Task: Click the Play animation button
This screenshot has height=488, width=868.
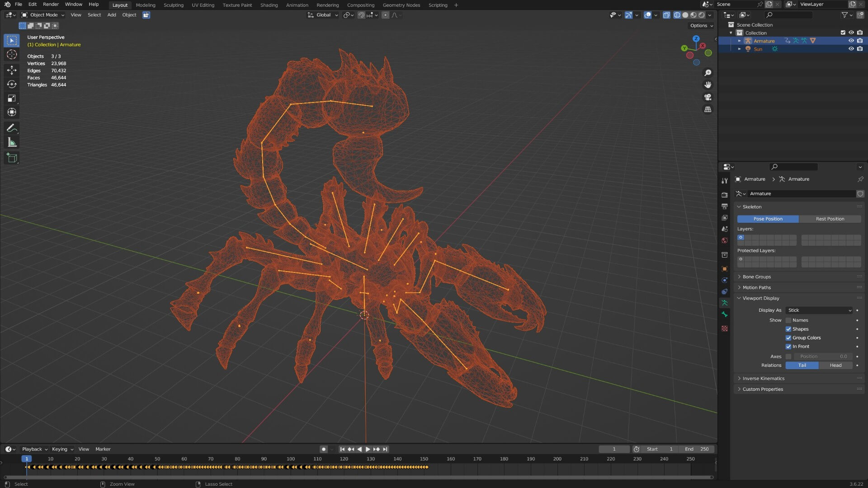Action: tap(368, 449)
